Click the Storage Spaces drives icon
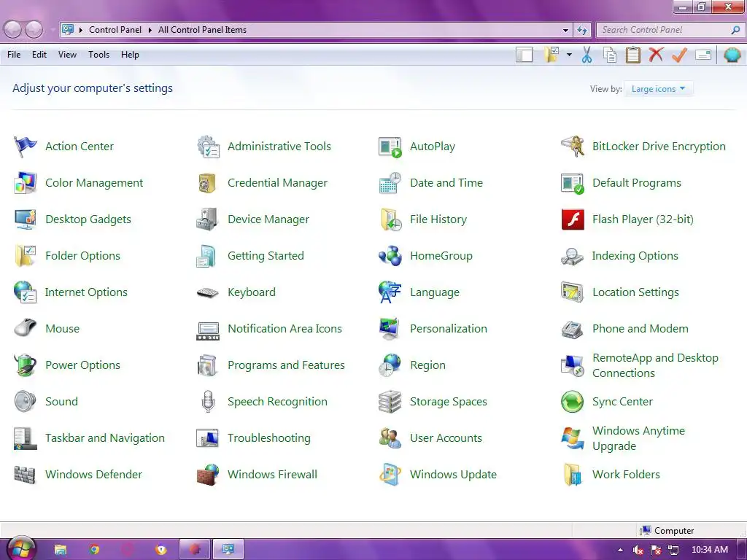747x560 pixels. (x=390, y=402)
